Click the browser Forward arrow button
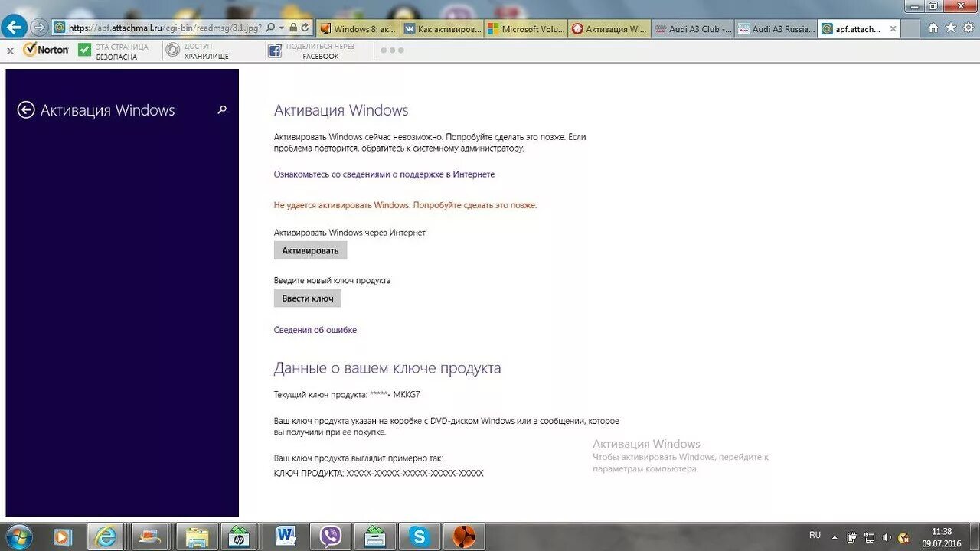Screen dimensions: 980x551 (38, 27)
